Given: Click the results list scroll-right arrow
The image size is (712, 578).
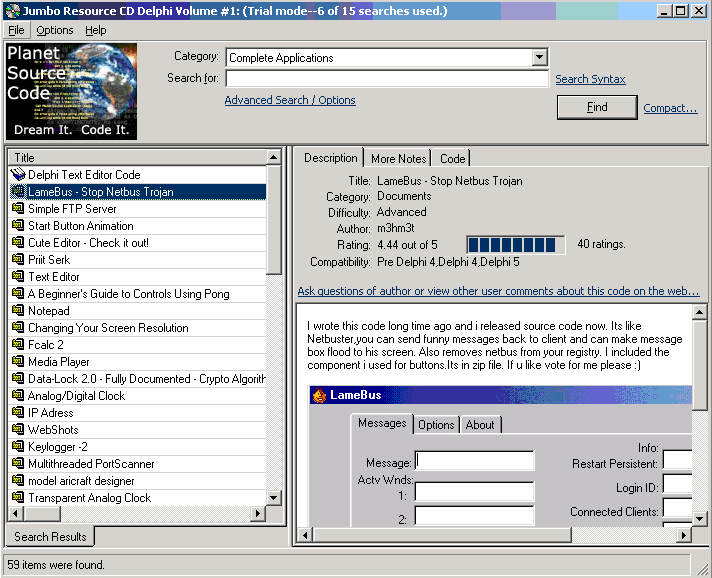Looking at the screenshot, I should point(258,514).
